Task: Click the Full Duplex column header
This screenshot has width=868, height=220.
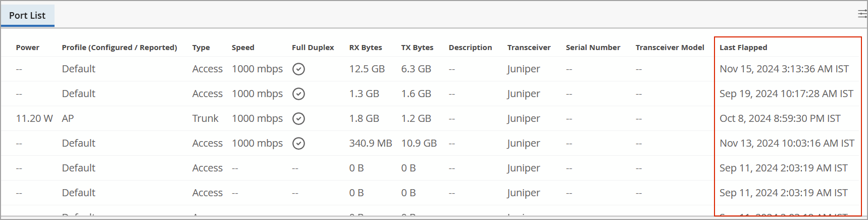Action: [313, 48]
